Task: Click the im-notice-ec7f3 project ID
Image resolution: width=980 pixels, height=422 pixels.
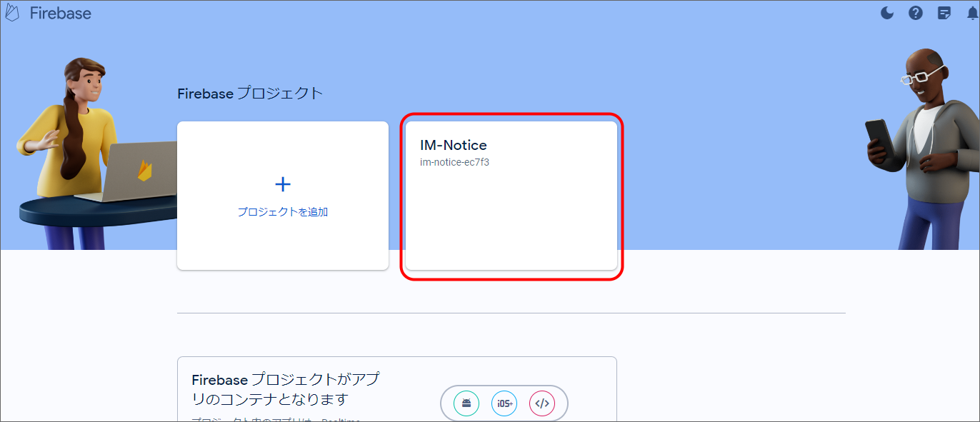Action: tap(454, 162)
